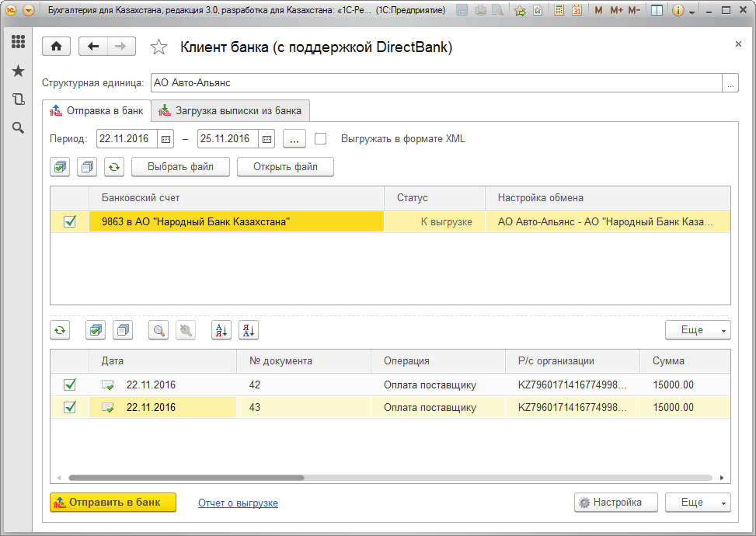The height and width of the screenshot is (536, 756).
Task: Expand the bottom Еще menu
Action: (697, 503)
